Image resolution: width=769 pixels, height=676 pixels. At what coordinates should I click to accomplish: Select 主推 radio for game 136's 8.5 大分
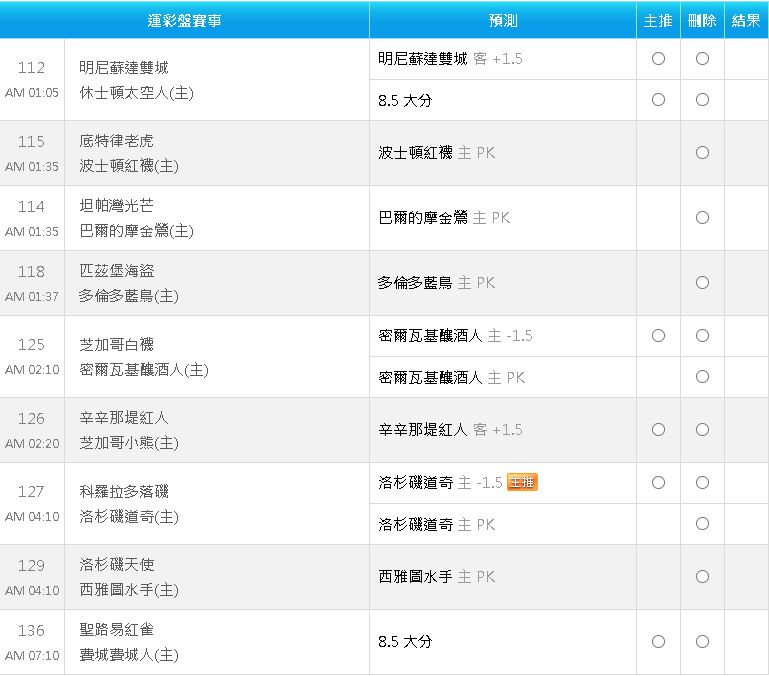tap(658, 642)
